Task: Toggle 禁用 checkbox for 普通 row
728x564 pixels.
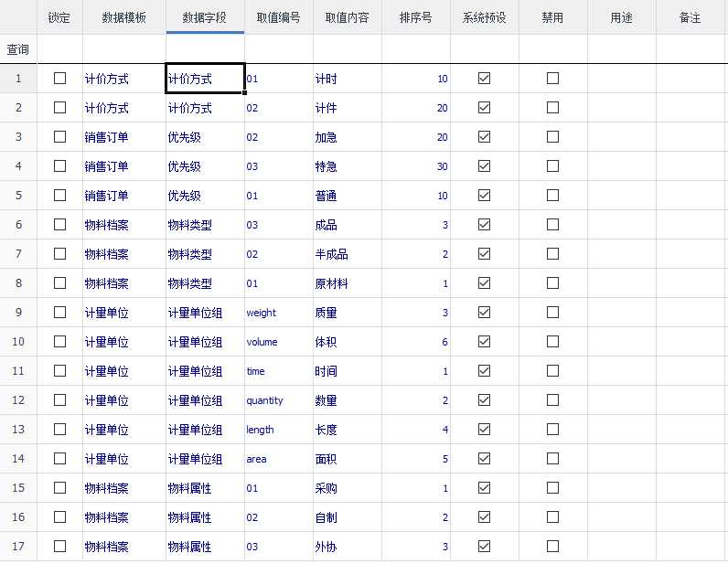Action: (552, 195)
